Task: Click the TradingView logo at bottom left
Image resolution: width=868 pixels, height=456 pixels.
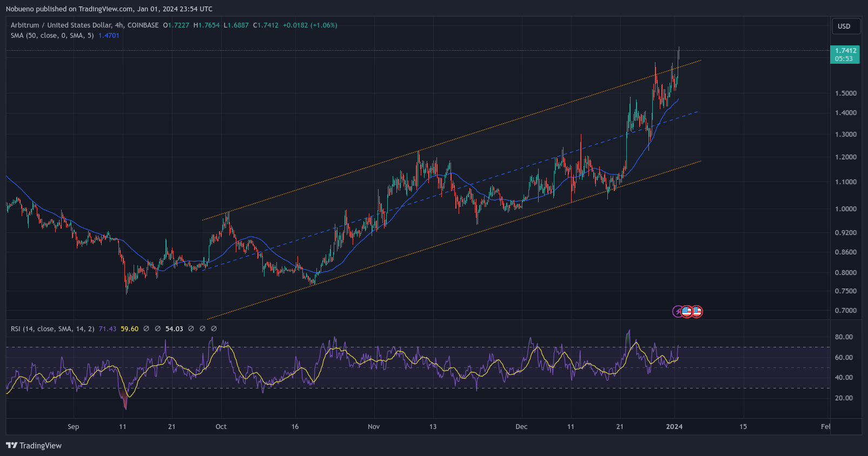Action: 34,446
